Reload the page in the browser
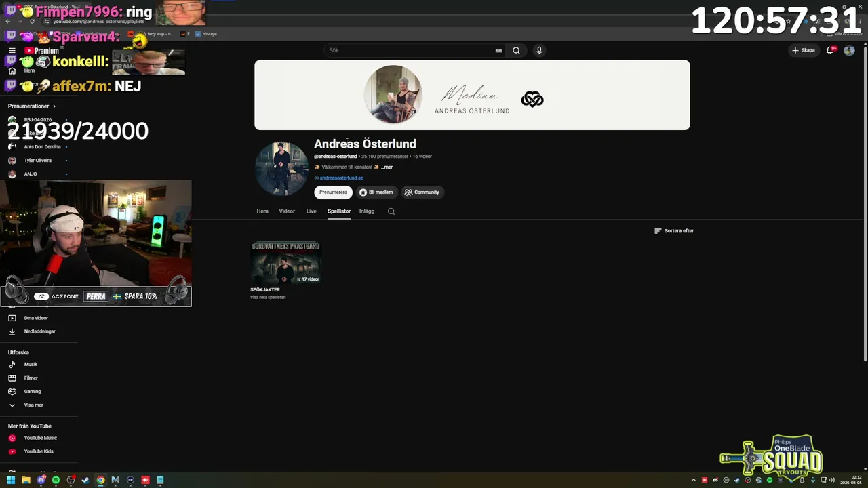868x488 pixels. click(x=32, y=21)
